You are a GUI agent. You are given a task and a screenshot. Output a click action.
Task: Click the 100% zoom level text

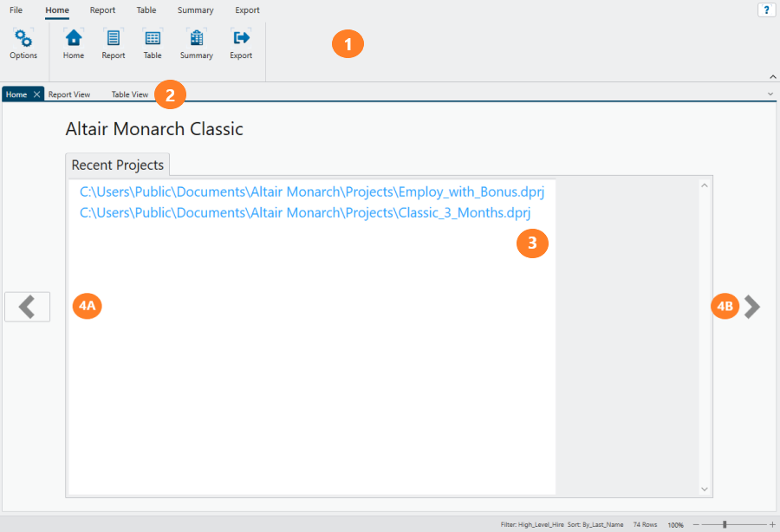pos(675,525)
